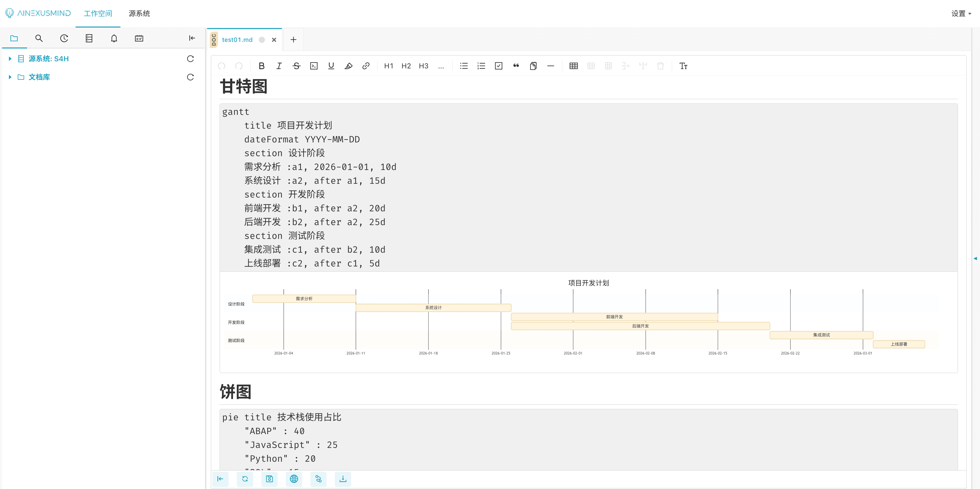Expand the 源系统: S4H tree node
This screenshot has height=489, width=980.
pyautogui.click(x=9, y=59)
